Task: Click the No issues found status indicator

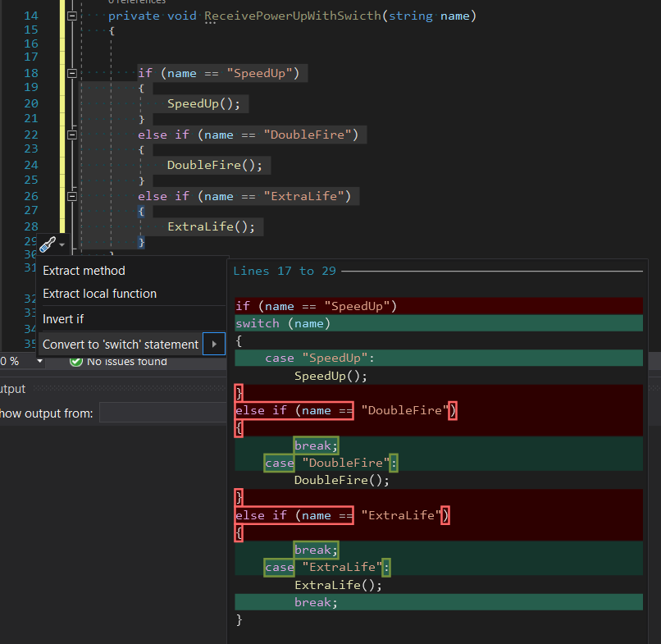Action: tap(118, 362)
